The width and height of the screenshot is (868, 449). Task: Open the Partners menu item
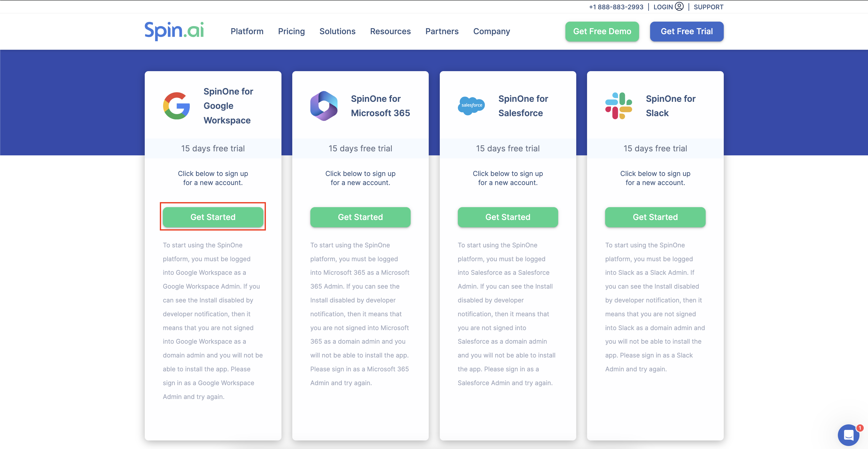click(x=442, y=31)
